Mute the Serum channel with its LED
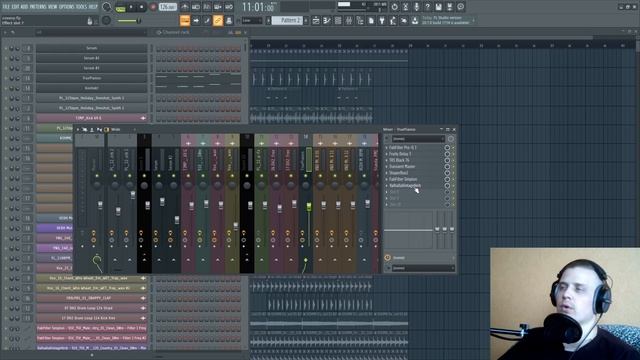640x360 pixels. point(6,49)
